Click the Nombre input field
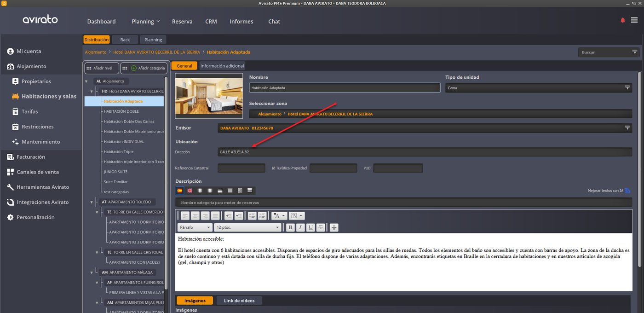The width and height of the screenshot is (644, 313). tap(345, 87)
